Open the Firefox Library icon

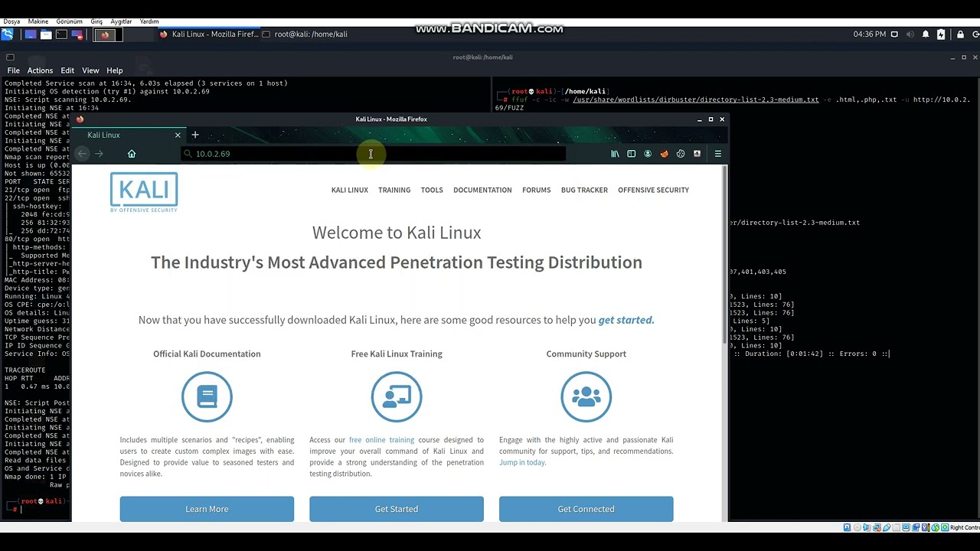[615, 154]
